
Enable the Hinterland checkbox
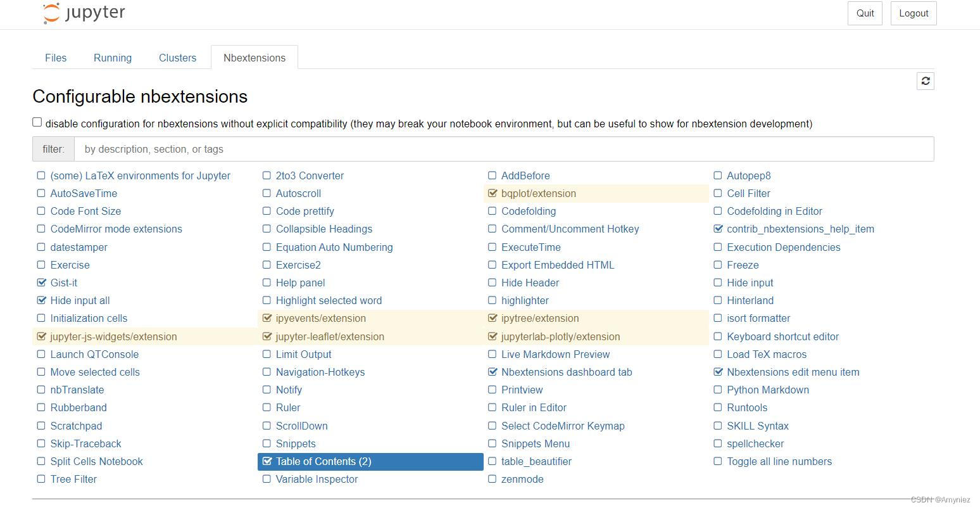(x=718, y=300)
